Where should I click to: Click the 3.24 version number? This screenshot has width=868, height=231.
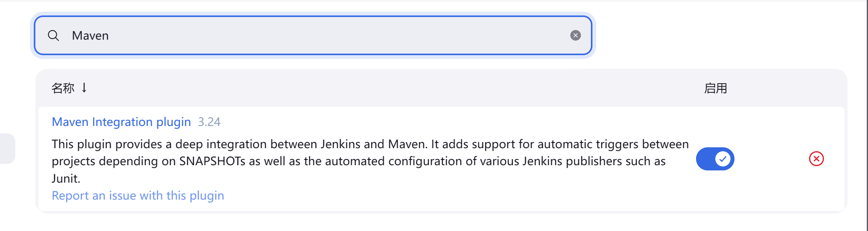click(209, 122)
